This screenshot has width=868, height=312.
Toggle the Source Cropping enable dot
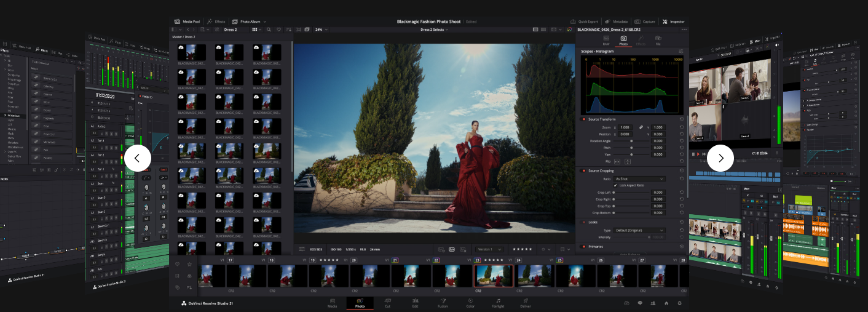coord(583,170)
